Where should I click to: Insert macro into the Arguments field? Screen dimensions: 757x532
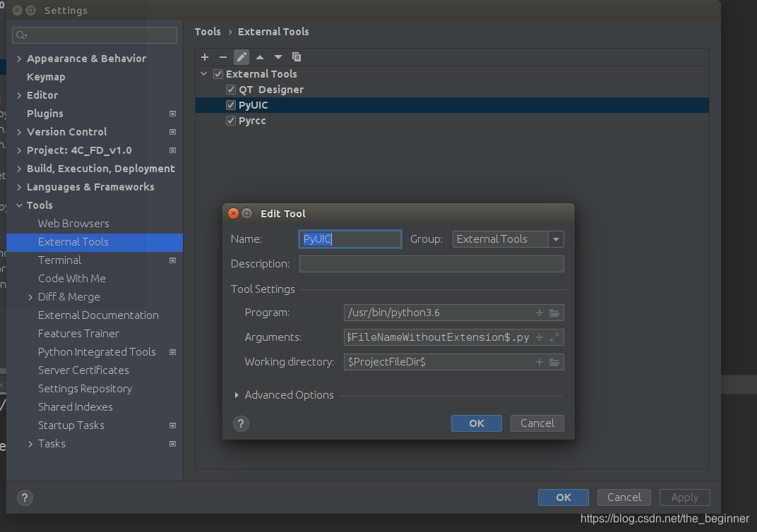[x=540, y=337]
